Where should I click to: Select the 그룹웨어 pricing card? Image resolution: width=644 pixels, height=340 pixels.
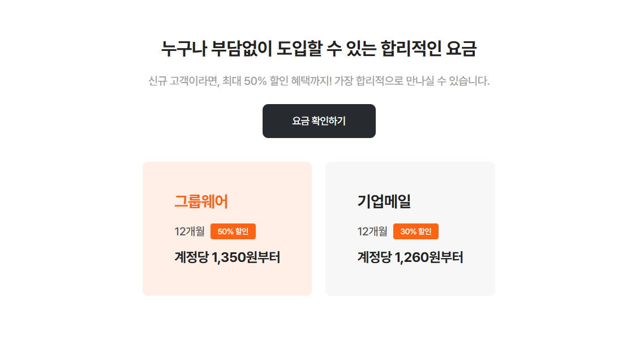tap(227, 228)
